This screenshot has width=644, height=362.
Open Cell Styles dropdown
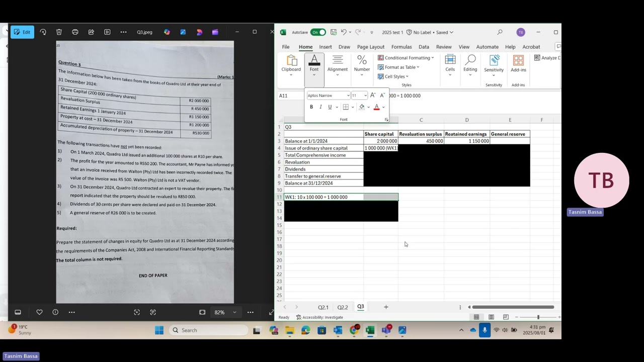393,76
